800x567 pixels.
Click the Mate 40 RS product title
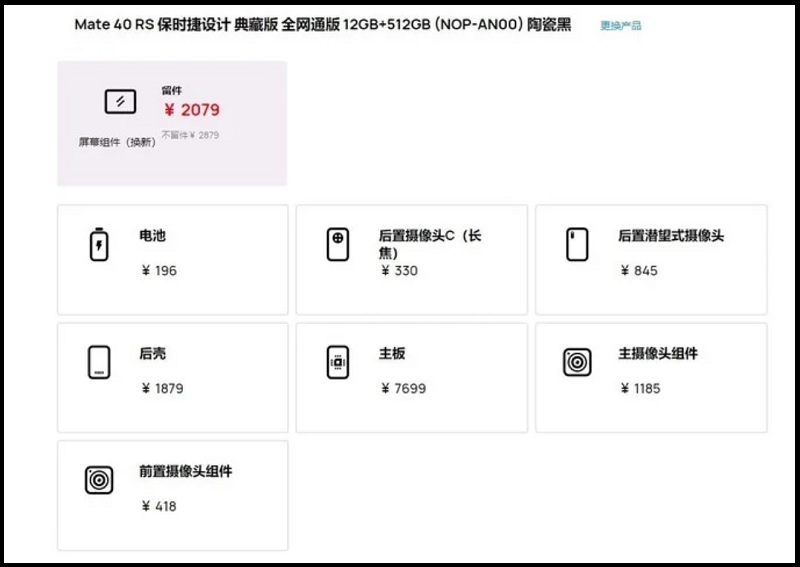pos(322,24)
